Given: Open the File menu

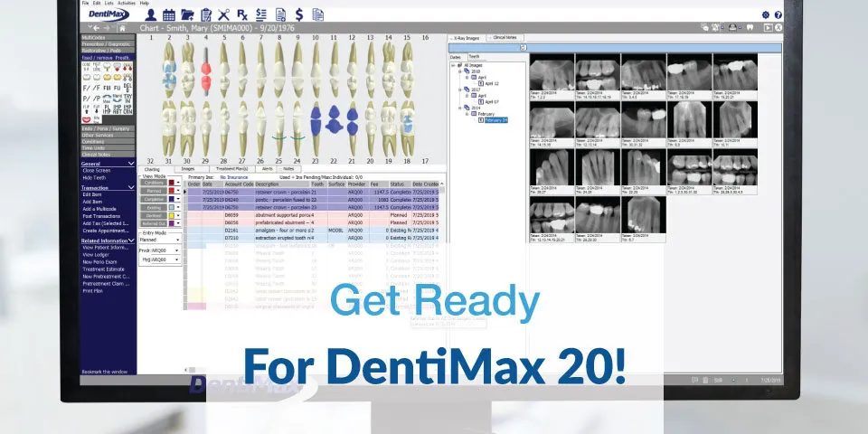Looking at the screenshot, I should point(85,3).
